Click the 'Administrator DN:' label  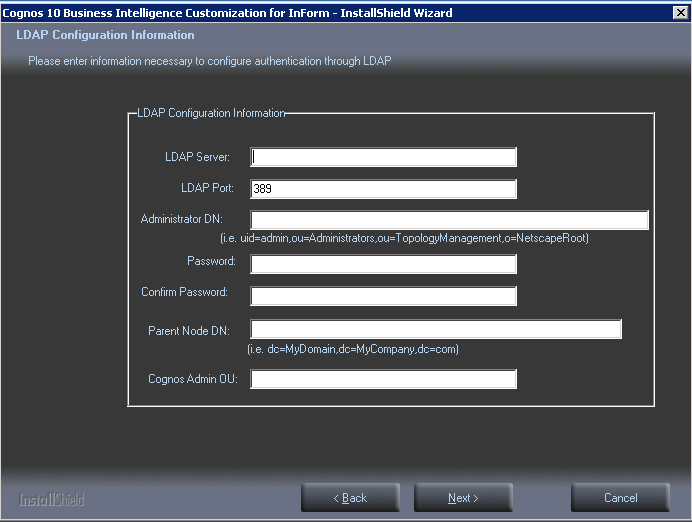182,219
